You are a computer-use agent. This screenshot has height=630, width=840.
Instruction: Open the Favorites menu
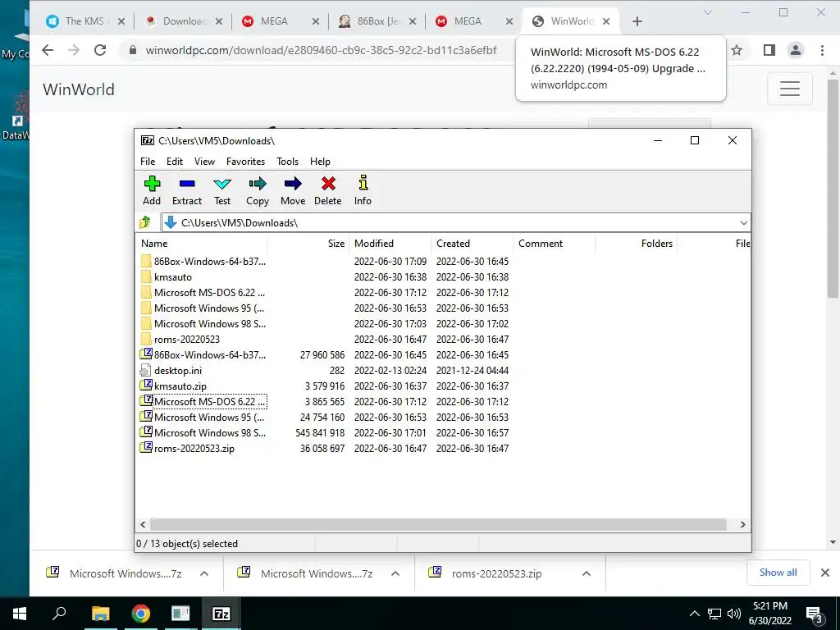tap(245, 162)
